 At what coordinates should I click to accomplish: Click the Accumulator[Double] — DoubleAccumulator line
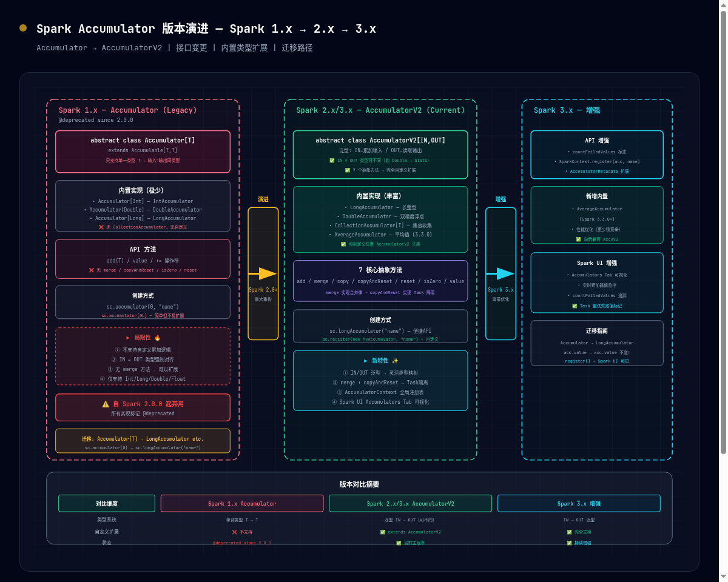[143, 210]
